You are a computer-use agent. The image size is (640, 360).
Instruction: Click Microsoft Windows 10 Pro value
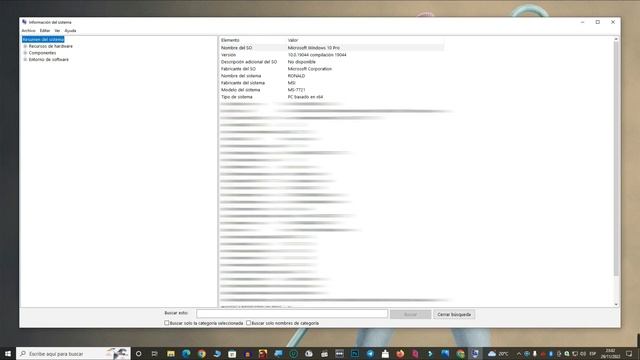pos(313,48)
